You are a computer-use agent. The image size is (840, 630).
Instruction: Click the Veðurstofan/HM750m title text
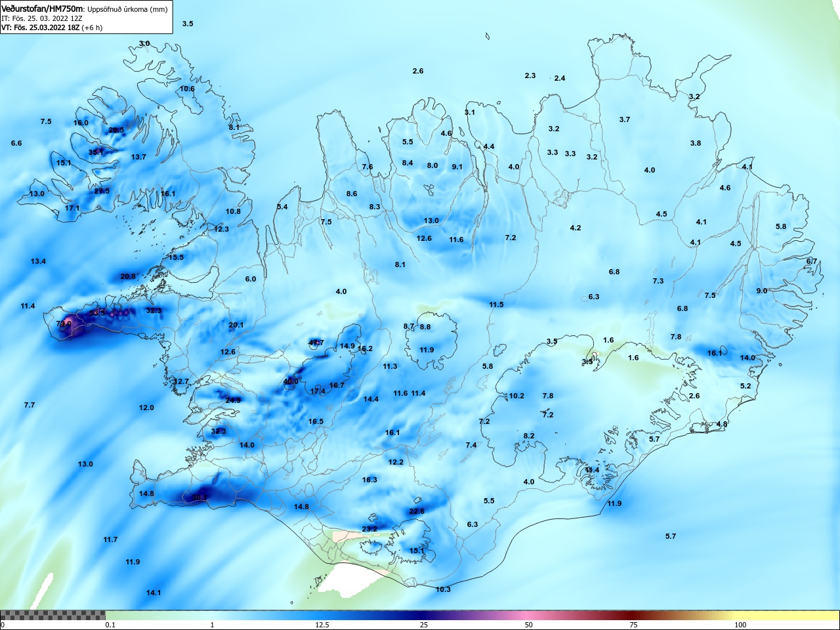(x=43, y=9)
